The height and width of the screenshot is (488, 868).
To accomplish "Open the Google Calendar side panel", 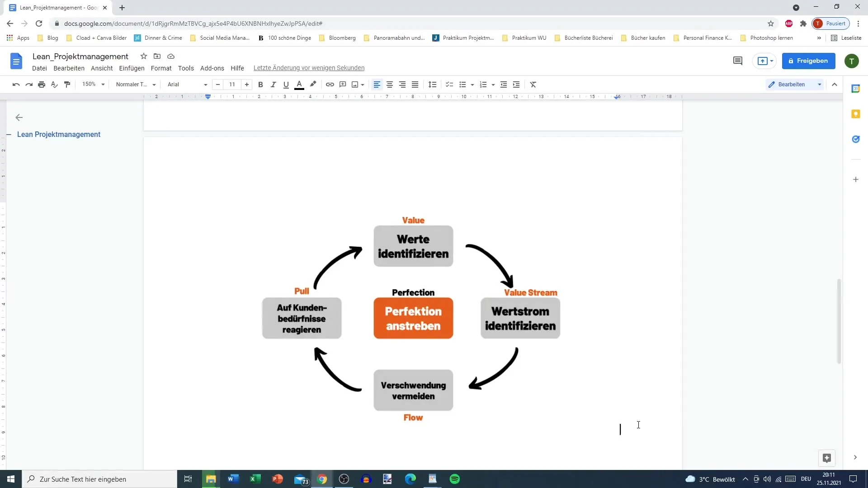I will 855,89.
